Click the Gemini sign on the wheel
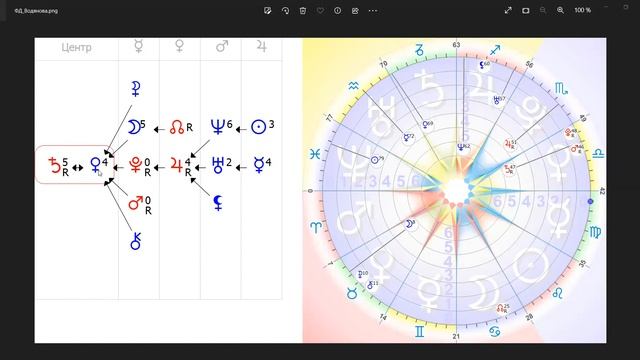This screenshot has height=360, width=640. (x=420, y=331)
